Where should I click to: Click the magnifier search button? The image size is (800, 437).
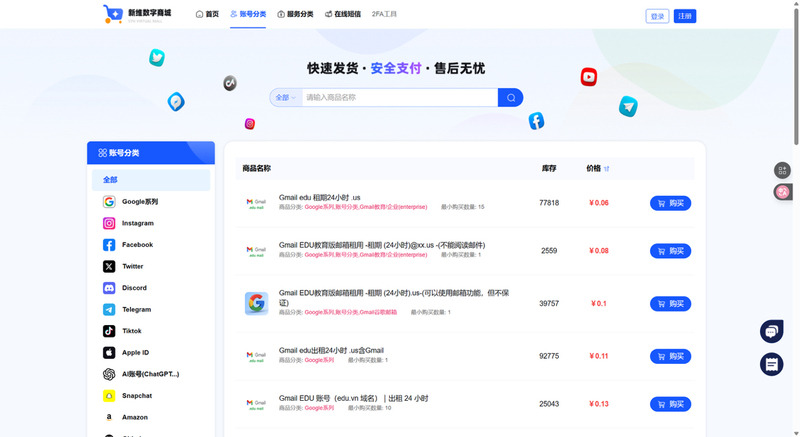tap(511, 98)
